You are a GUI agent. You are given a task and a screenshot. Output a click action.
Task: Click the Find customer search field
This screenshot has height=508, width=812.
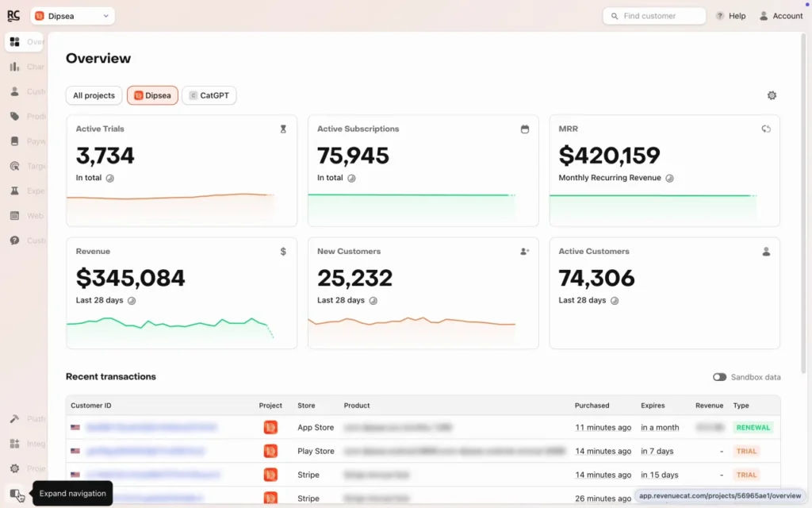point(653,15)
